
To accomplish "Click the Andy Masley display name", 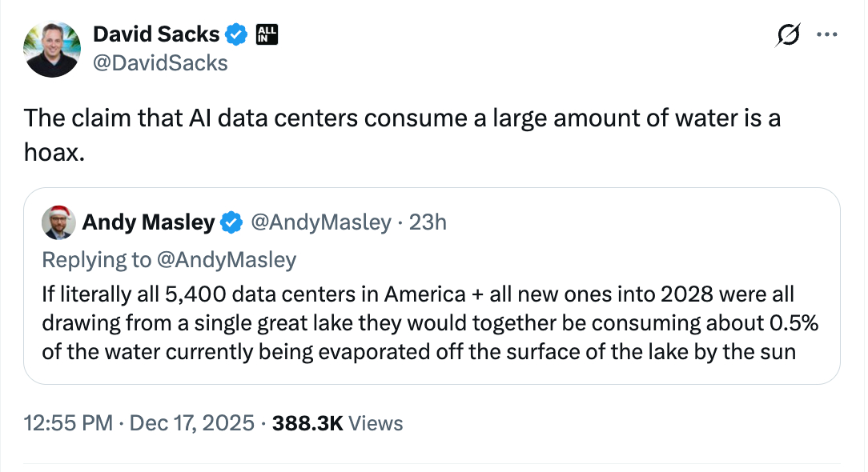I will coord(148,222).
